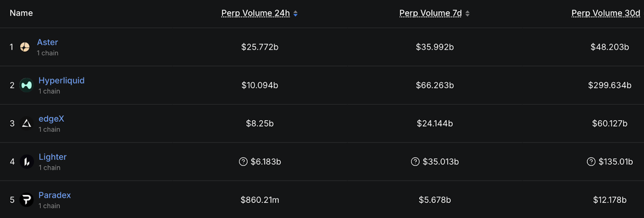Click question mark icon beside $6.183b

tap(243, 161)
